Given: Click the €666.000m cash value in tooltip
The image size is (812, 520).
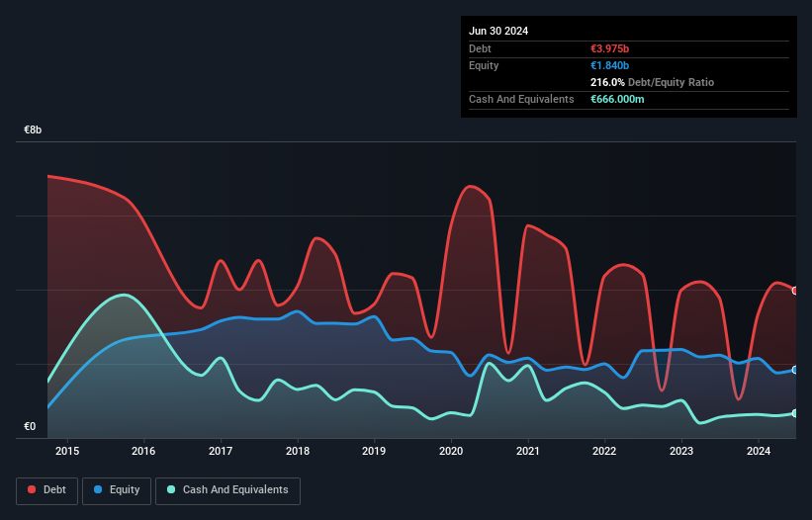Looking at the screenshot, I should click(617, 99).
